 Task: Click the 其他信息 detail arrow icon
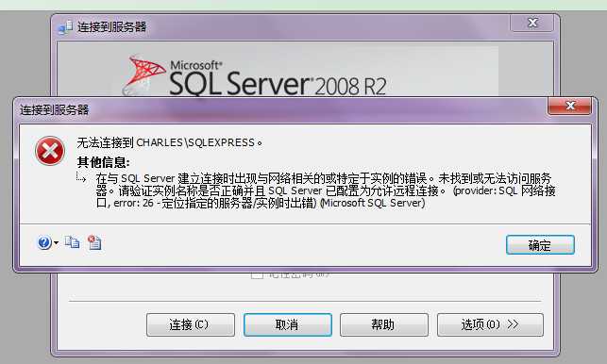pyautogui.click(x=81, y=177)
